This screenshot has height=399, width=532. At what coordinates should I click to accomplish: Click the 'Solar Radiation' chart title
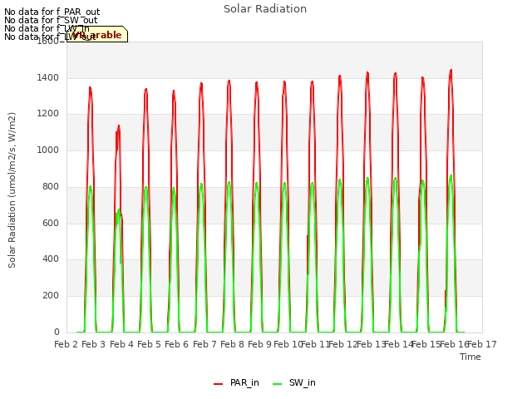click(x=265, y=9)
